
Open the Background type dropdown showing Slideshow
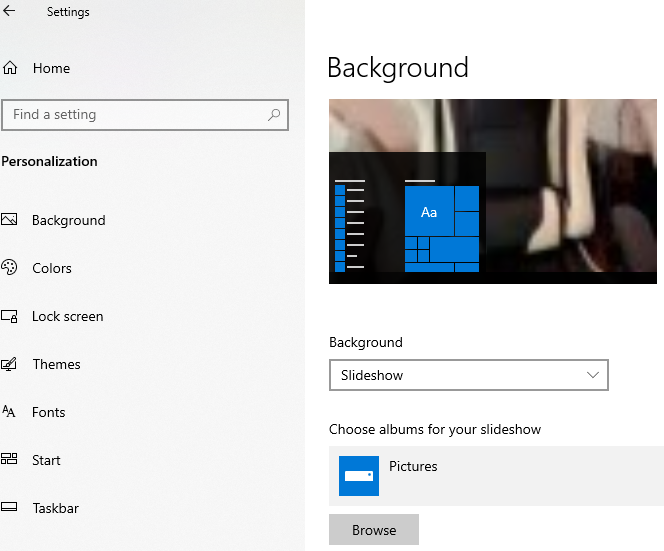point(469,375)
